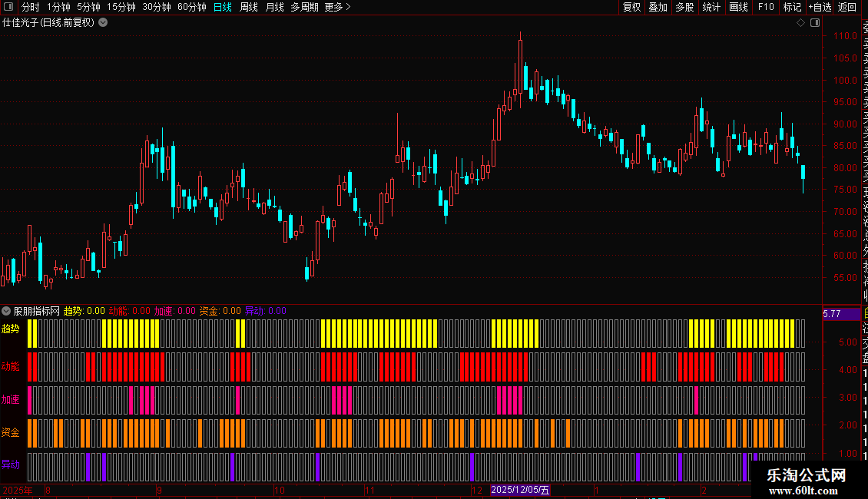This screenshot has height=499, width=868.
Task: Open the 复权 adjustment menu
Action: point(631,7)
